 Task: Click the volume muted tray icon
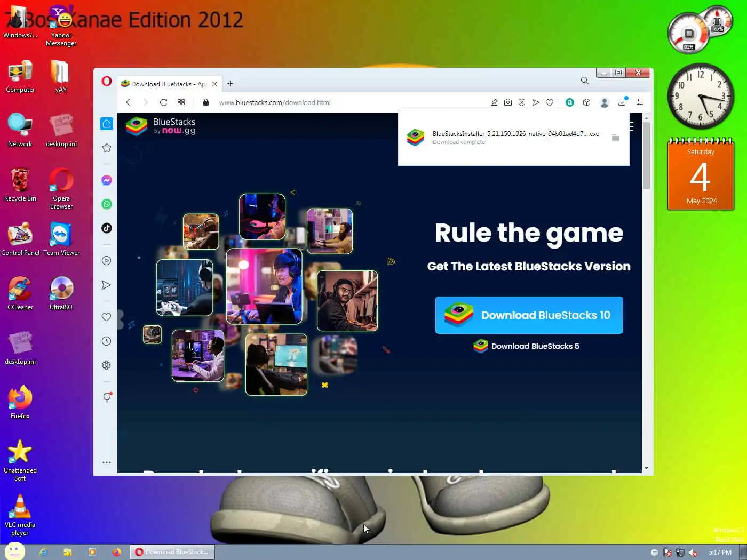[x=693, y=553]
